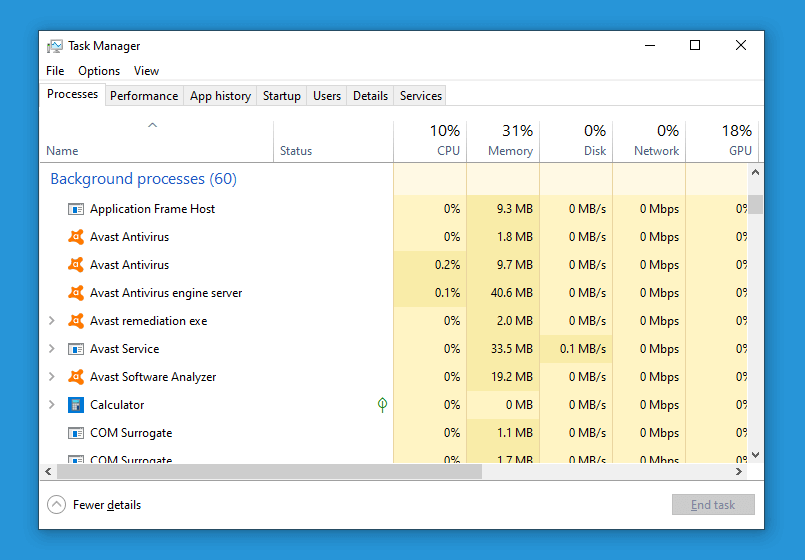
Task: Click the Avast remediation exe icon
Action: click(x=76, y=321)
